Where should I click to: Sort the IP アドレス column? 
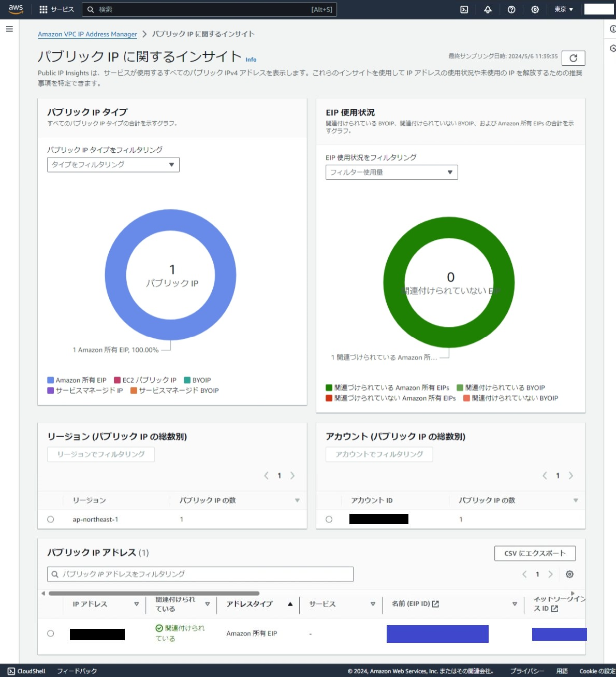137,604
